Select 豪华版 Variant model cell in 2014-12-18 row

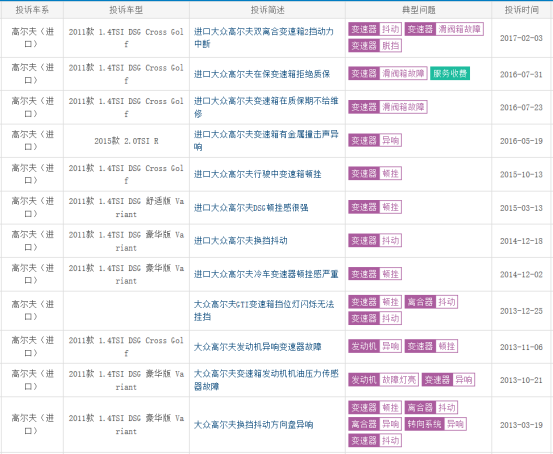point(126,241)
